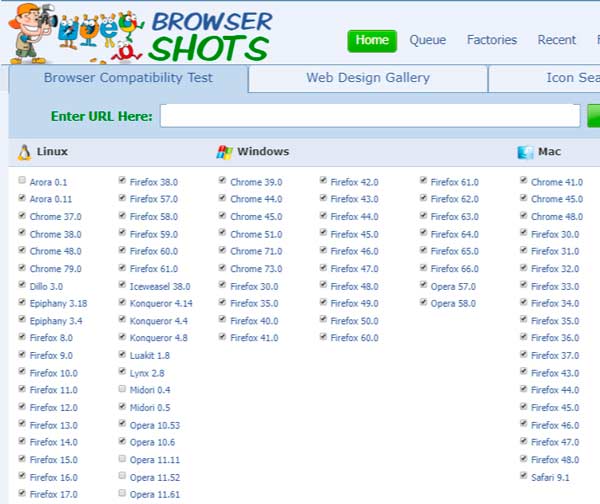
Task: Switch to the Icon Search tab
Action: tap(545, 78)
